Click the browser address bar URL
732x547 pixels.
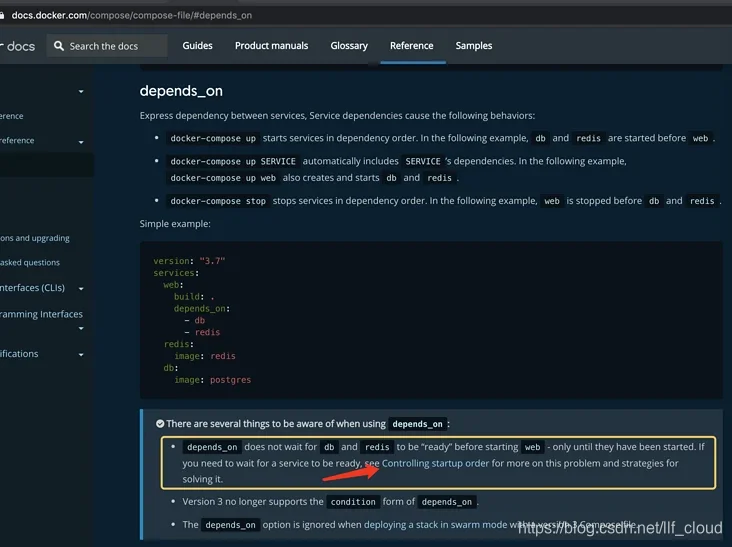132,15
